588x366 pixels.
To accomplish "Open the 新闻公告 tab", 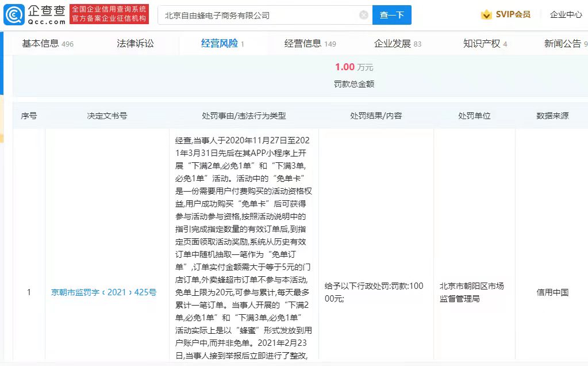I will tap(566, 44).
